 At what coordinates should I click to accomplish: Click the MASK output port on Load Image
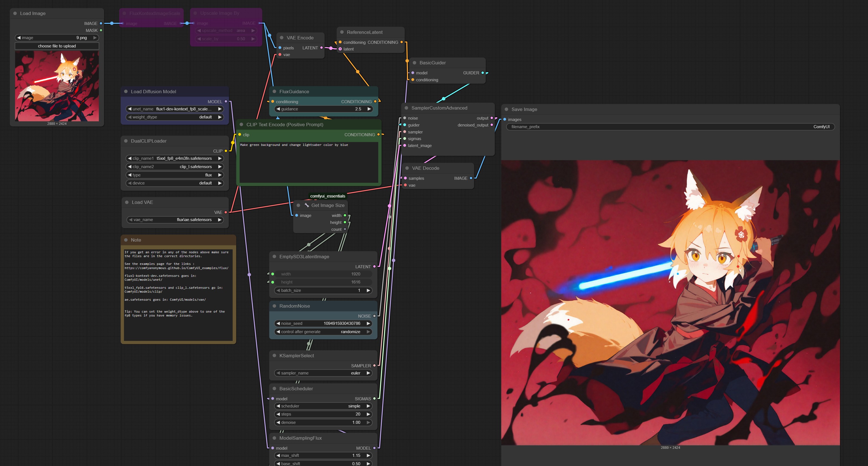pyautogui.click(x=101, y=30)
